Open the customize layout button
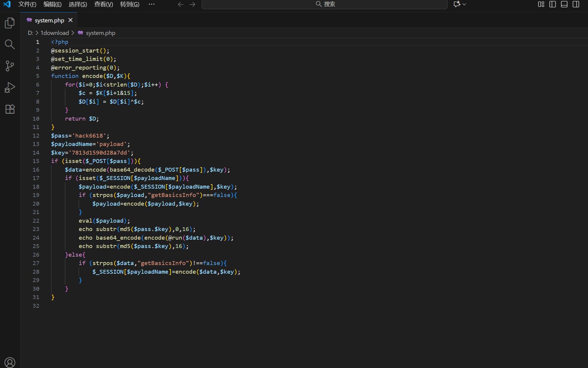The height and width of the screenshot is (368, 588). coord(541,4)
